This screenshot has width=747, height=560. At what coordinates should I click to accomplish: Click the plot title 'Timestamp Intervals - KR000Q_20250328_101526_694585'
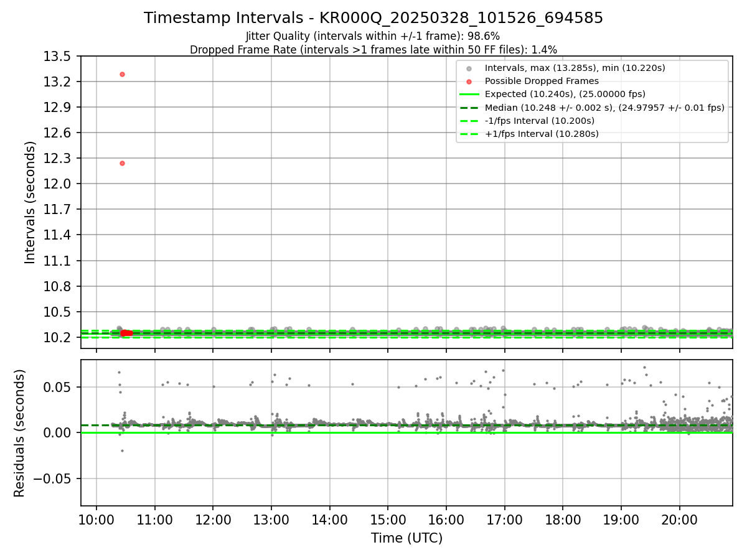click(x=374, y=18)
